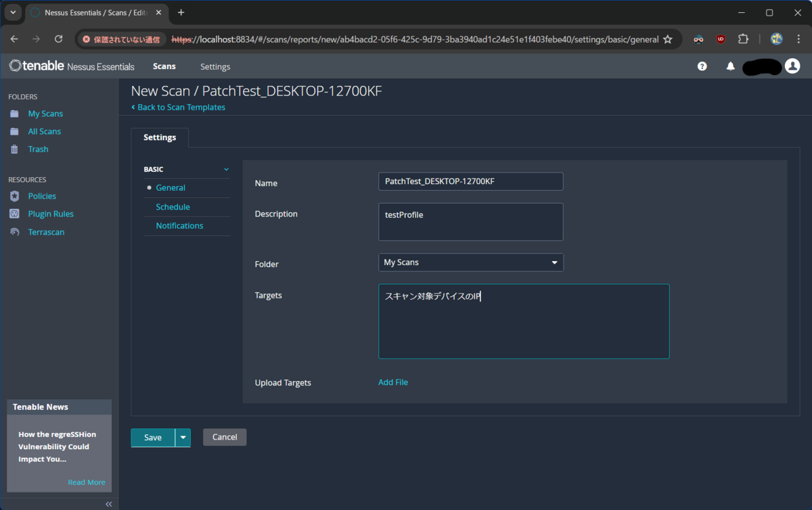Screen dimensions: 812x510
Task: Open My Scans folder link
Action: click(45, 114)
